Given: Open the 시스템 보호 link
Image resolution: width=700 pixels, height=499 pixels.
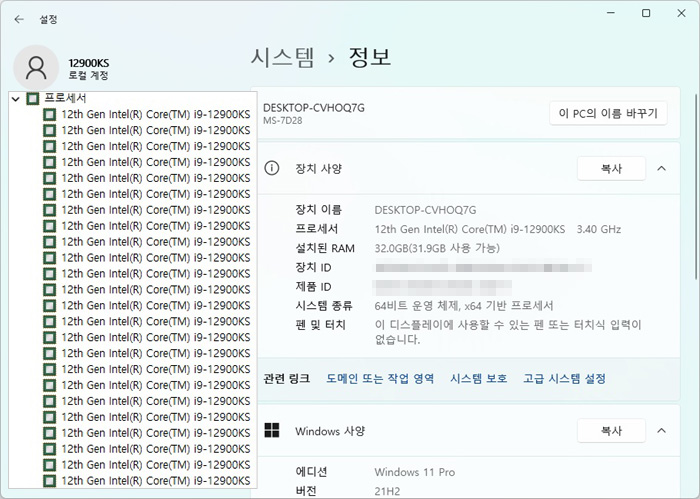Looking at the screenshot, I should tap(479, 379).
